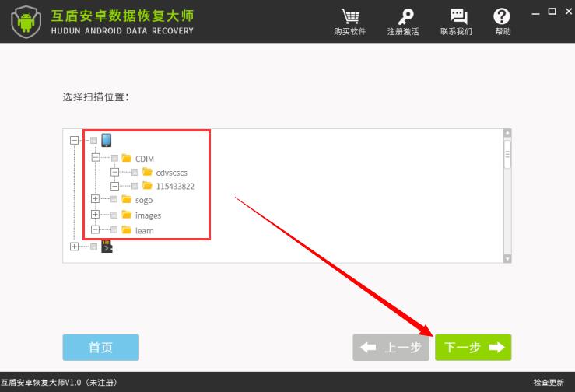Click the tree scrollbar up arrow
The width and height of the screenshot is (575, 392).
tap(507, 133)
